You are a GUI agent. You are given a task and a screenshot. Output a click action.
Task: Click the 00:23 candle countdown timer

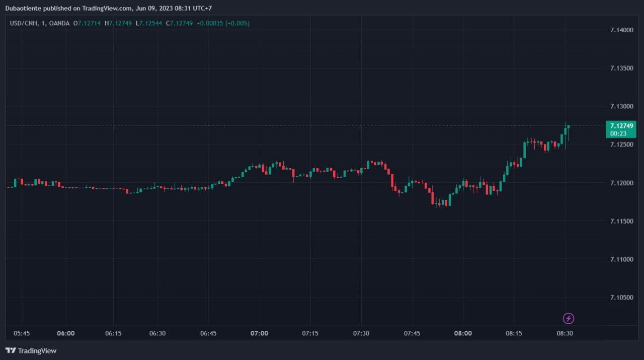click(x=618, y=133)
